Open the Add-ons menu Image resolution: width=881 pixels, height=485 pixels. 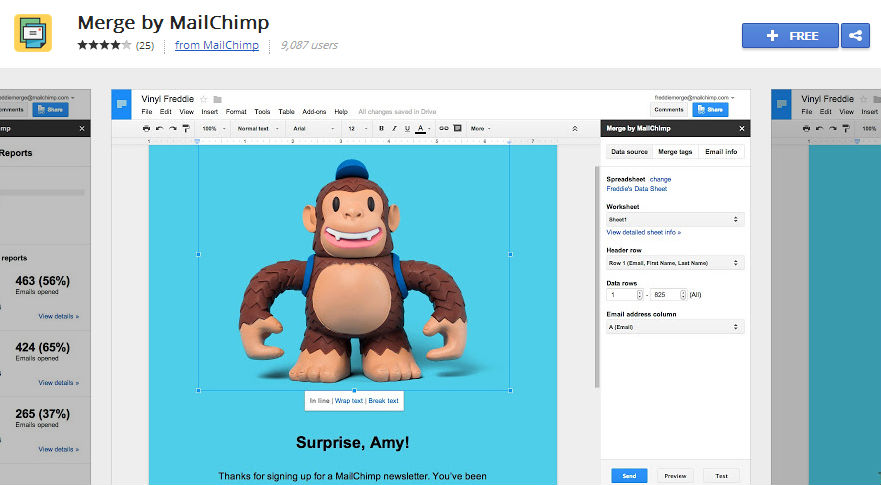314,112
